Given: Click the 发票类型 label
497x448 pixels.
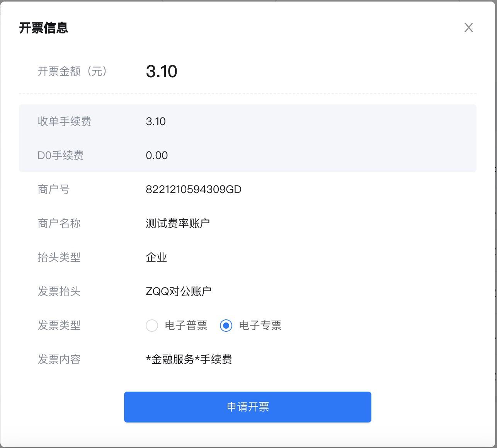Looking at the screenshot, I should [59, 325].
